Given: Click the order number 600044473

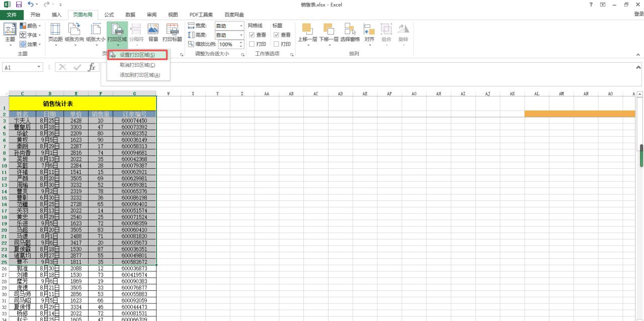Looking at the screenshot, I should tap(134, 307).
